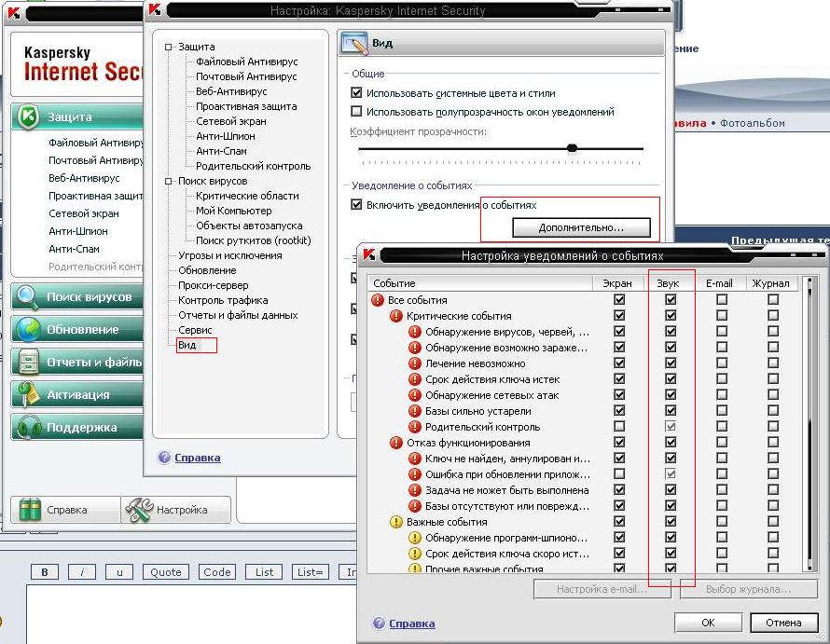Click the red icon beside Обнаружение сетевых атак
The height and width of the screenshot is (644, 830).
tap(414, 395)
